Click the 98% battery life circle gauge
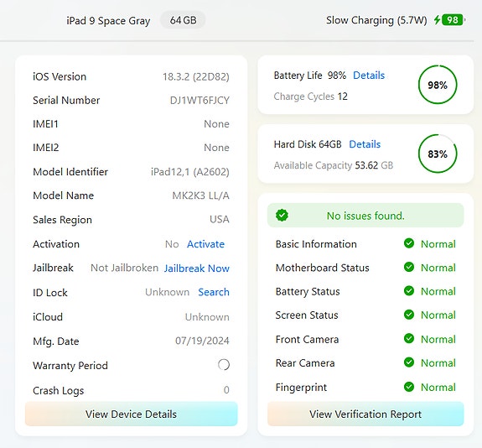The height and width of the screenshot is (448, 482). point(438,85)
